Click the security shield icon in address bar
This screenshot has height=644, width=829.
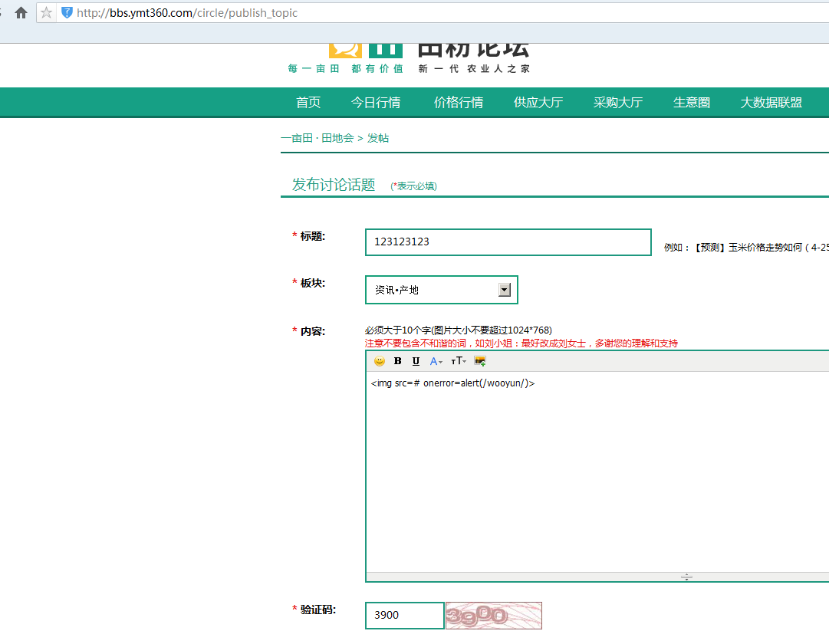(x=67, y=13)
